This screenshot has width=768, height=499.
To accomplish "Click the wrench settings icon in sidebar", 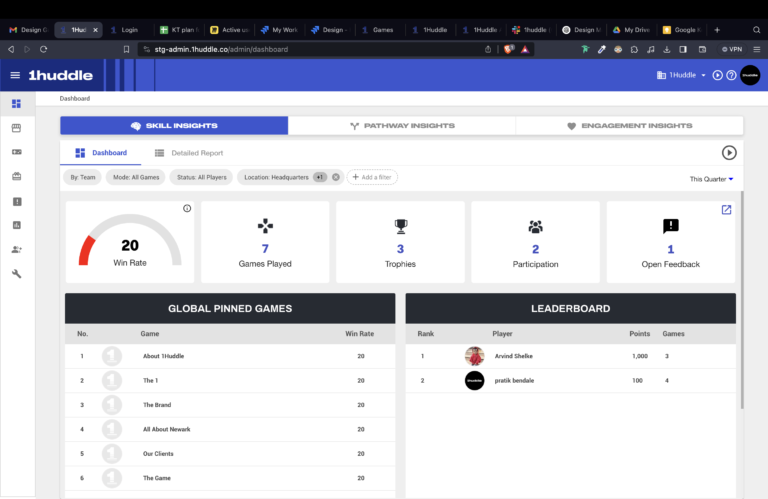I will coord(16,274).
